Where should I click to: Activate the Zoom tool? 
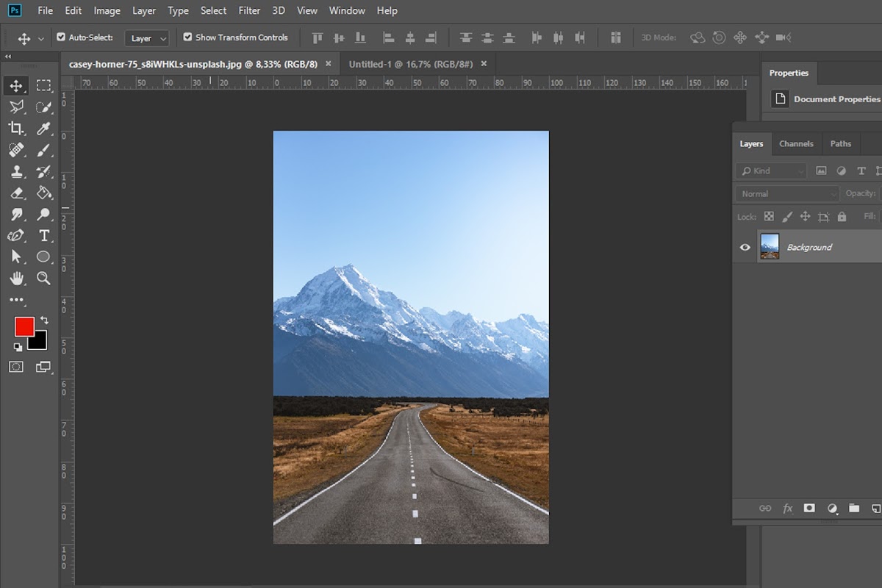43,279
